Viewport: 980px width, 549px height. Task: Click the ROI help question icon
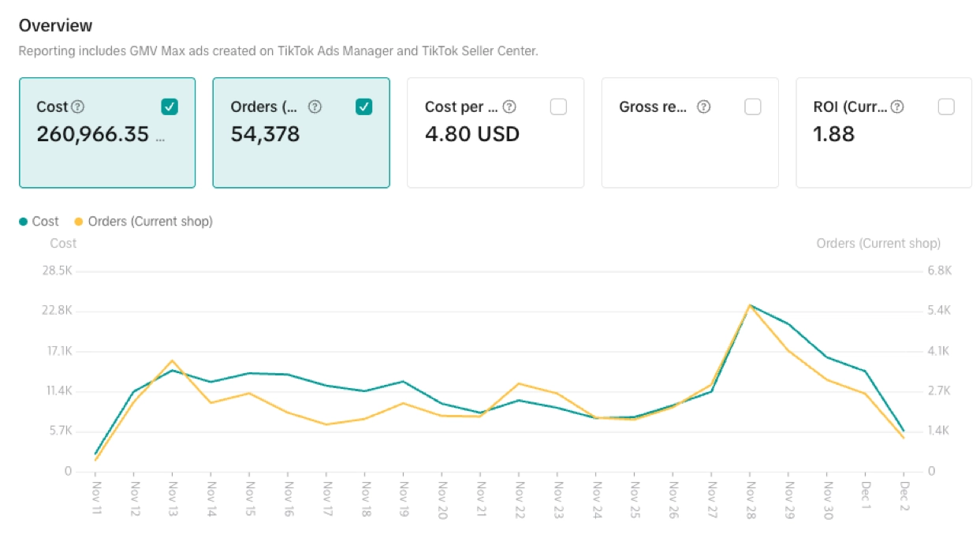point(897,107)
